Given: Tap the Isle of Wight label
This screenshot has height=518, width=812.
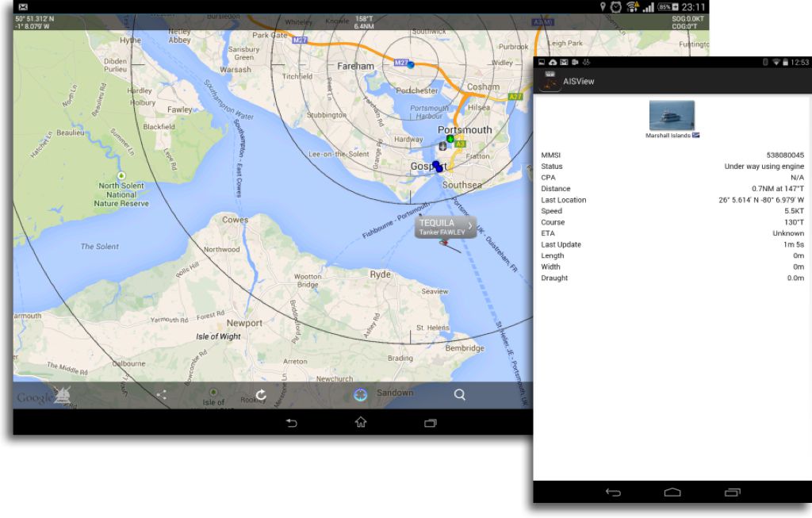Looking at the screenshot, I should 218,336.
